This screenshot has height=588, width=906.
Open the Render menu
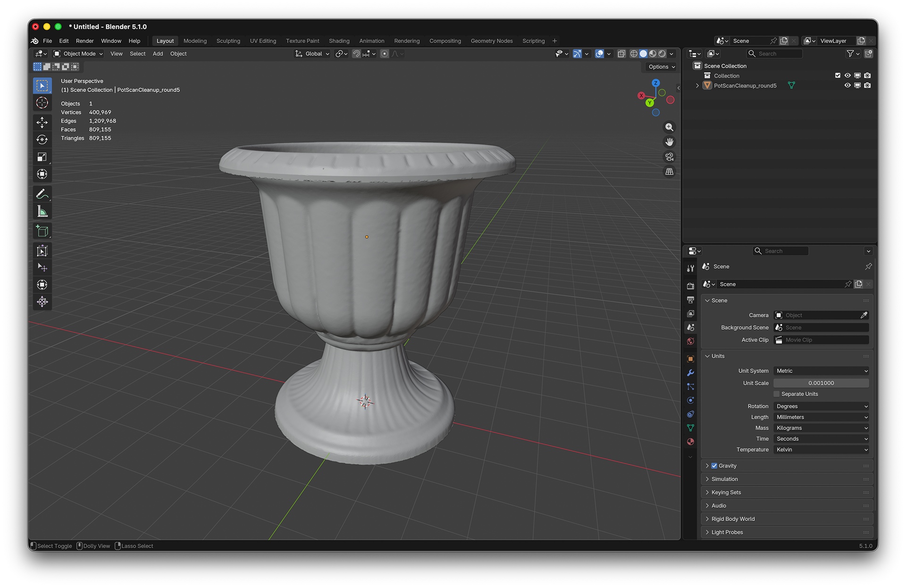84,41
